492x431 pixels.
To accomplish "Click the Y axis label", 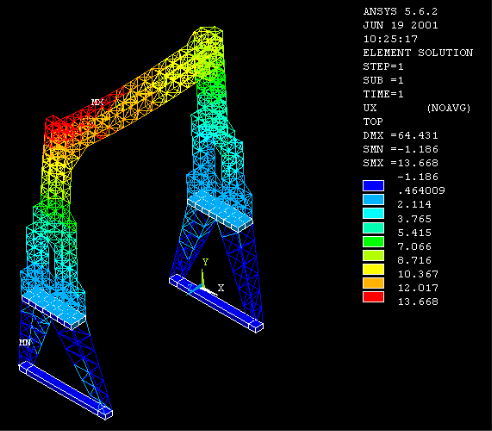I will click(205, 262).
